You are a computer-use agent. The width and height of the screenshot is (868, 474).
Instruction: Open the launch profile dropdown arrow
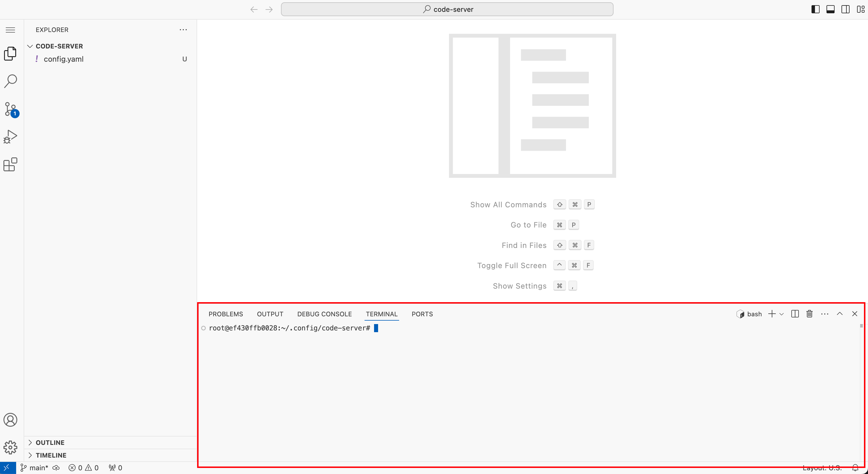[782, 314]
